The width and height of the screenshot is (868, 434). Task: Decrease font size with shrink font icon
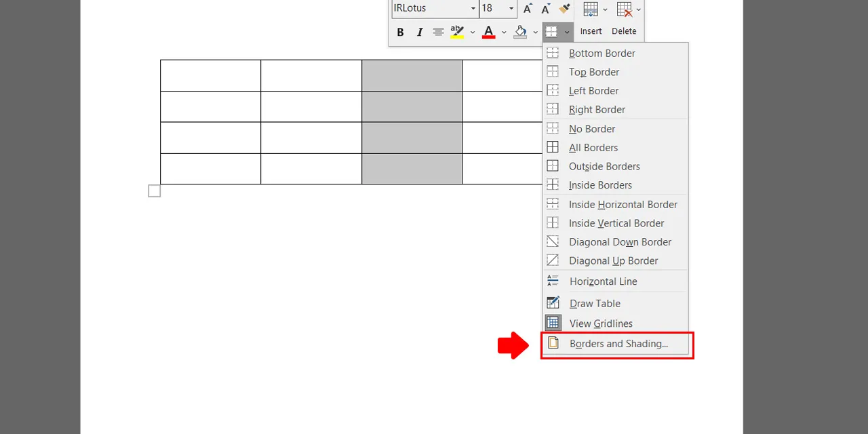pos(546,9)
